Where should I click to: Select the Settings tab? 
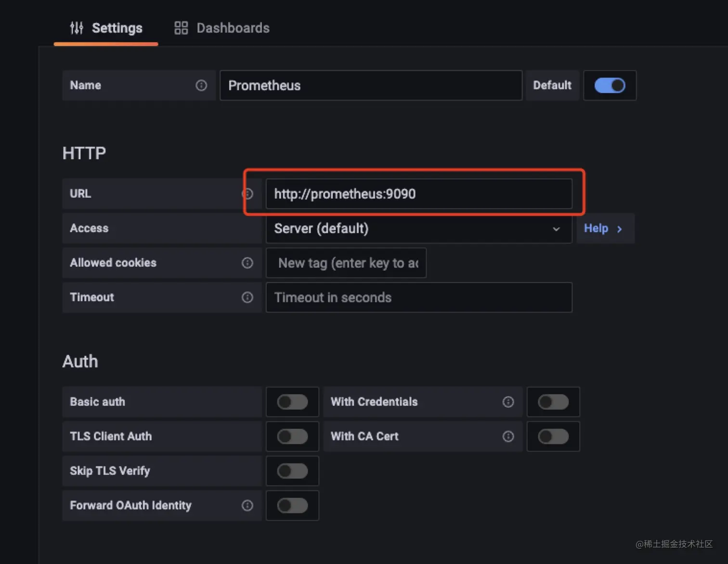pyautogui.click(x=106, y=28)
